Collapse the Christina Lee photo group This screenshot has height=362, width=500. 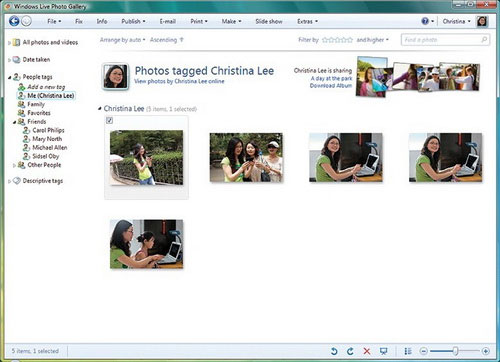[x=100, y=109]
